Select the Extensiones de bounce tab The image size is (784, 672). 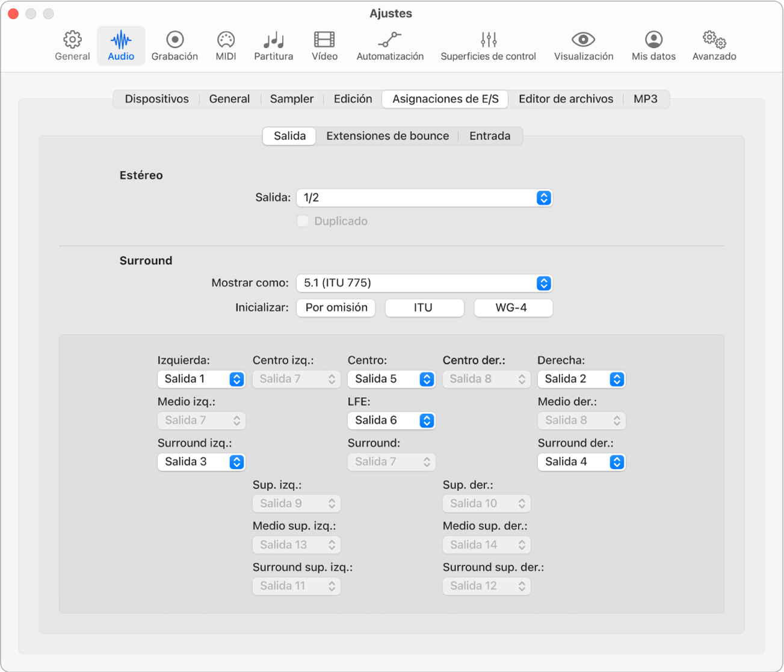[x=387, y=136]
